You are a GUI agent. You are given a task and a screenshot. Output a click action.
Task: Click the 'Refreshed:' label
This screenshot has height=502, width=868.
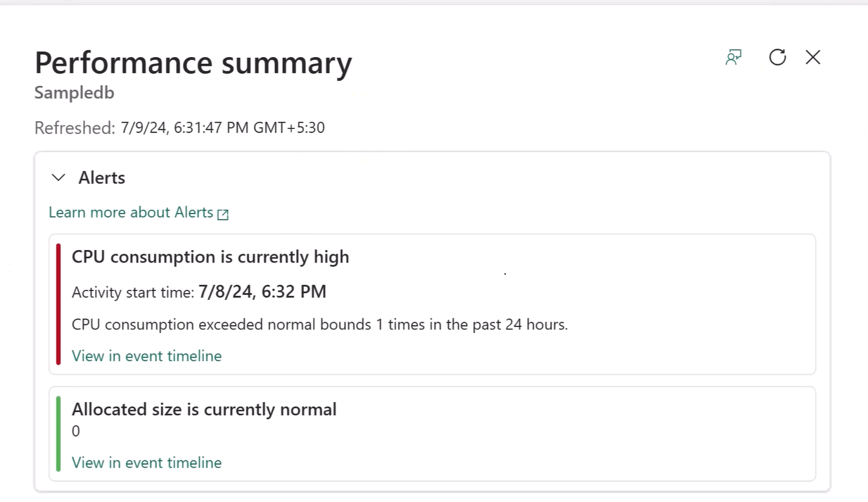pos(75,128)
